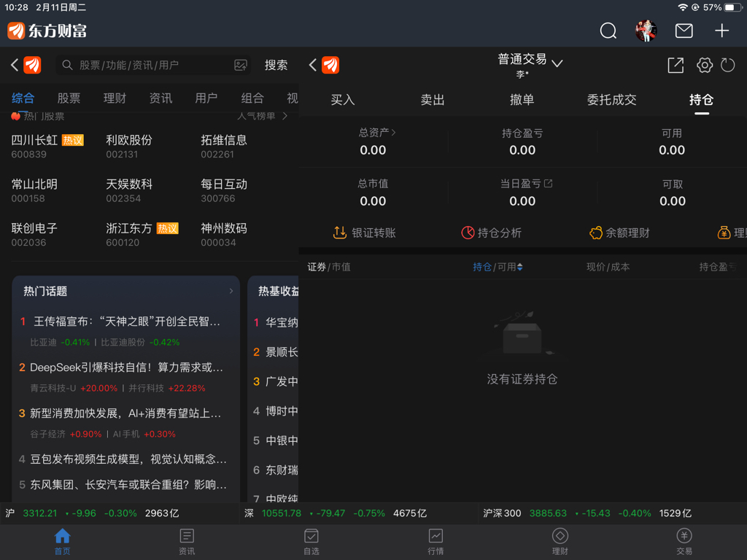Screen dimensions: 747x560
Task: Tap the 证券/市值 column header
Action: click(x=329, y=267)
